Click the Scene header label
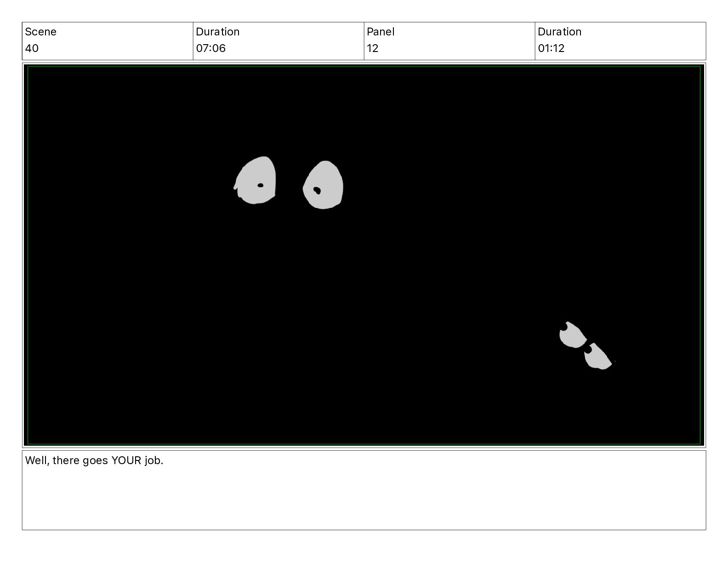The image size is (728, 563). [x=40, y=32]
